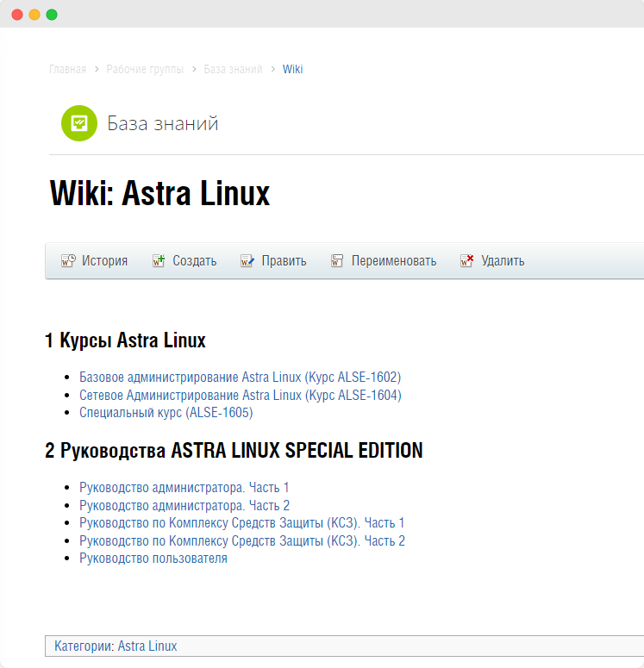Click the green База знаний group icon

point(79,123)
